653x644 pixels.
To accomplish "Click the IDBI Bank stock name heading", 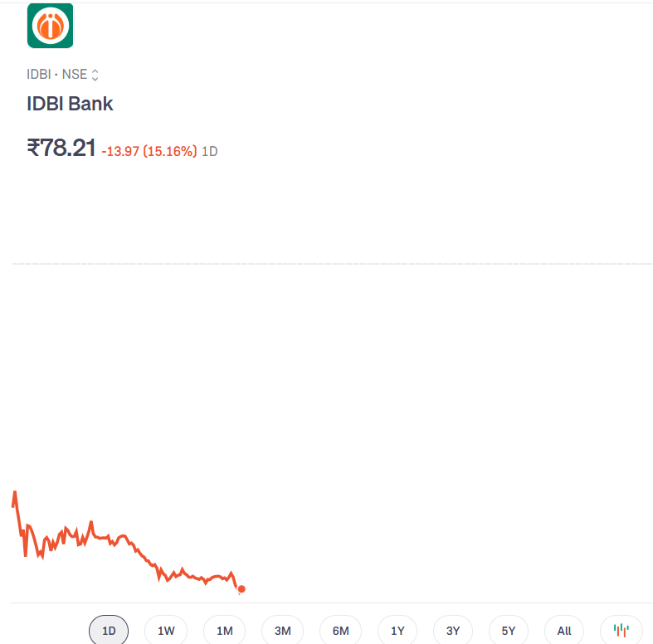I will [x=70, y=104].
